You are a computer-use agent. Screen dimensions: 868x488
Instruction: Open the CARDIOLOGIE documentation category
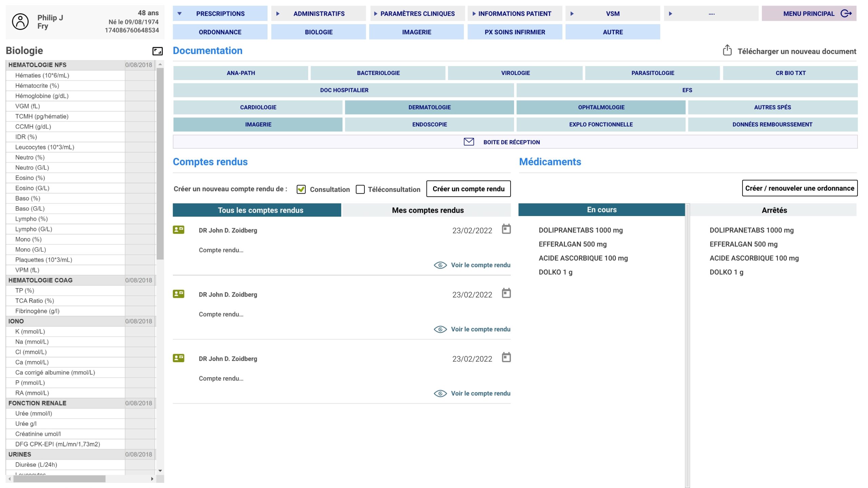[258, 107]
